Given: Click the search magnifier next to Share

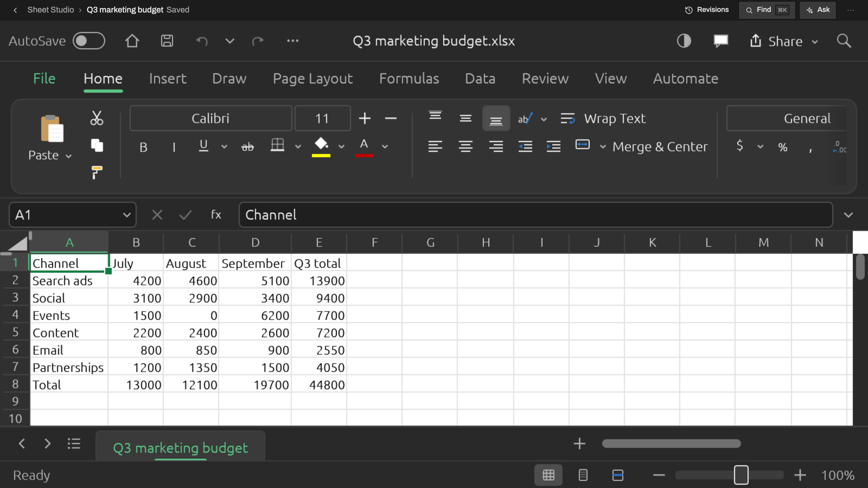Looking at the screenshot, I should point(844,41).
